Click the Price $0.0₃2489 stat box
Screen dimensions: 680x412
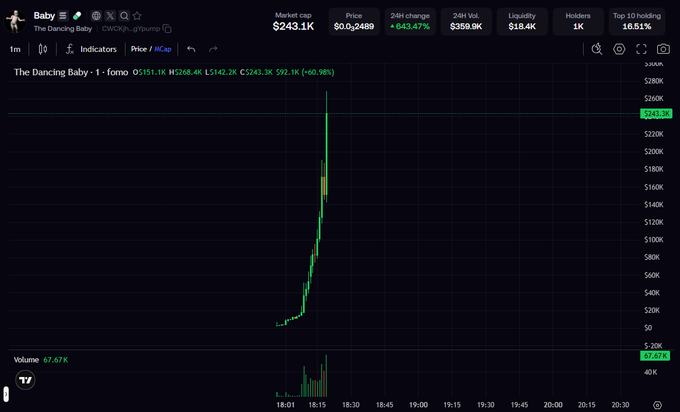(x=354, y=21)
